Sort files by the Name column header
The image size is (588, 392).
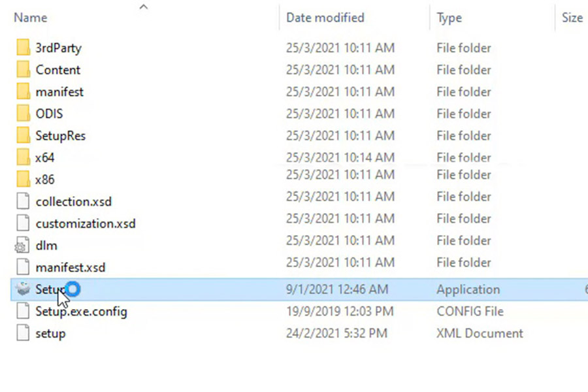coord(30,18)
